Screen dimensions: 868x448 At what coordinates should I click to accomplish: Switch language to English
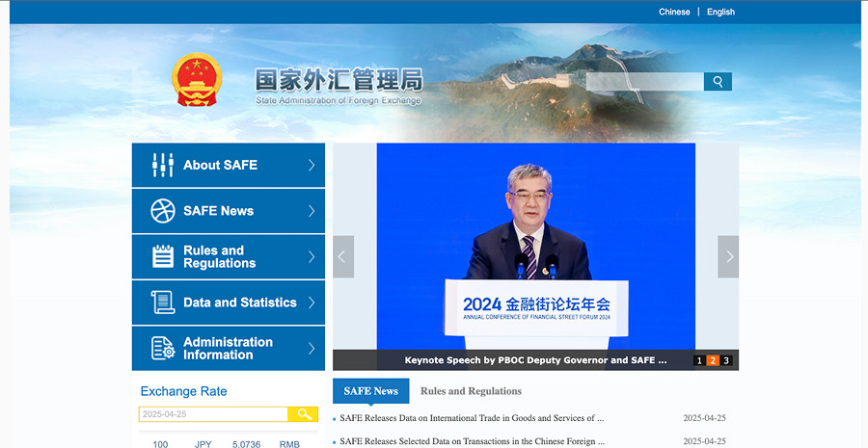click(720, 12)
